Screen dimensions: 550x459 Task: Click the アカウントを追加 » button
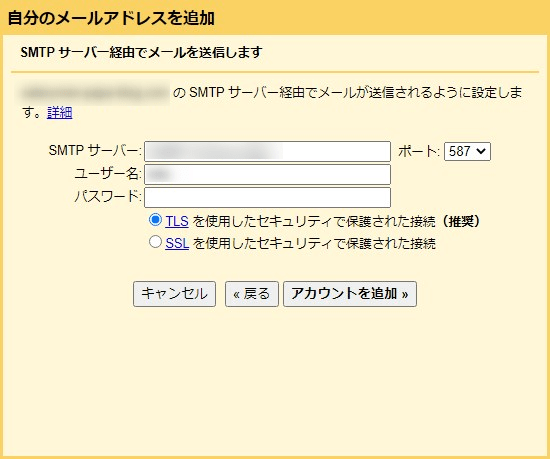pos(350,294)
